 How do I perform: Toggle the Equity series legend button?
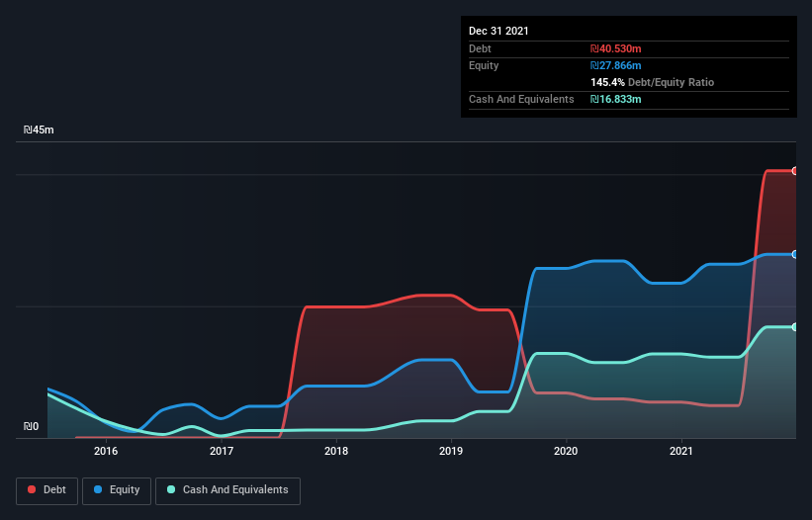point(117,490)
